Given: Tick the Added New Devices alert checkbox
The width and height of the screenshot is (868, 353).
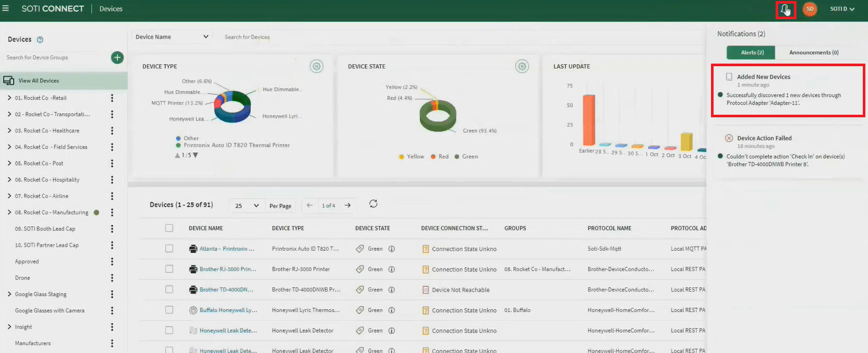Looking at the screenshot, I should click(x=729, y=77).
